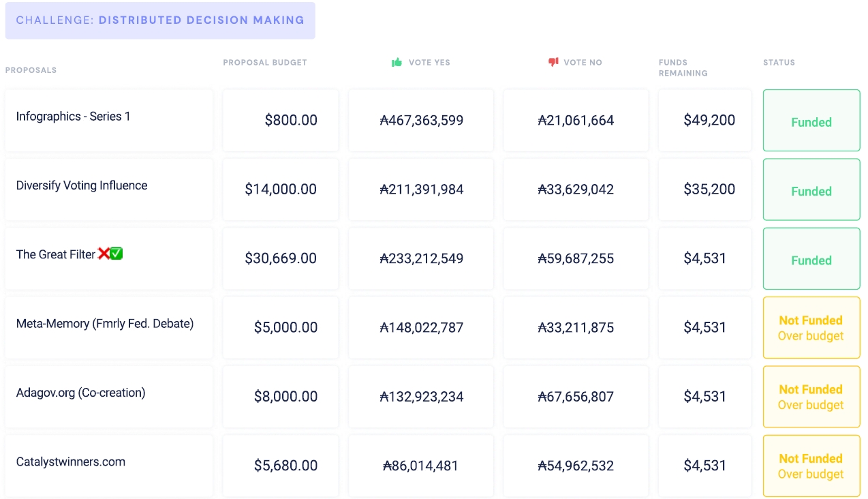Open the Meta-Memory (Fmrly Fed. Debate) proposal
The width and height of the screenshot is (868, 499).
(105, 324)
